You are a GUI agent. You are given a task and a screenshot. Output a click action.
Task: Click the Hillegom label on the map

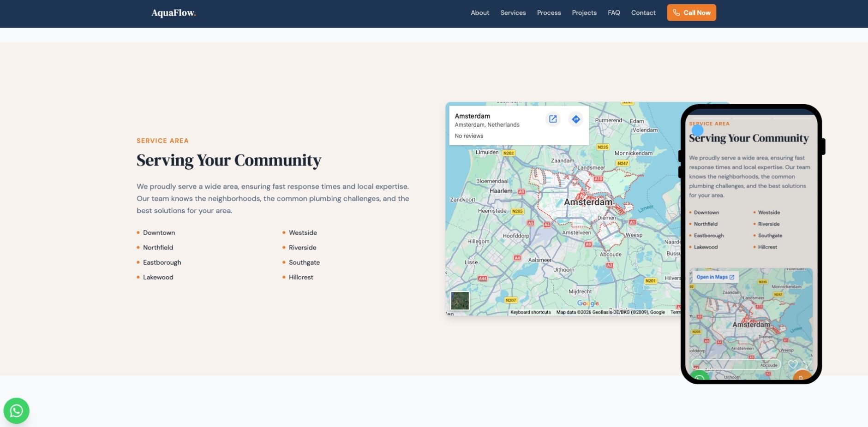(x=479, y=242)
